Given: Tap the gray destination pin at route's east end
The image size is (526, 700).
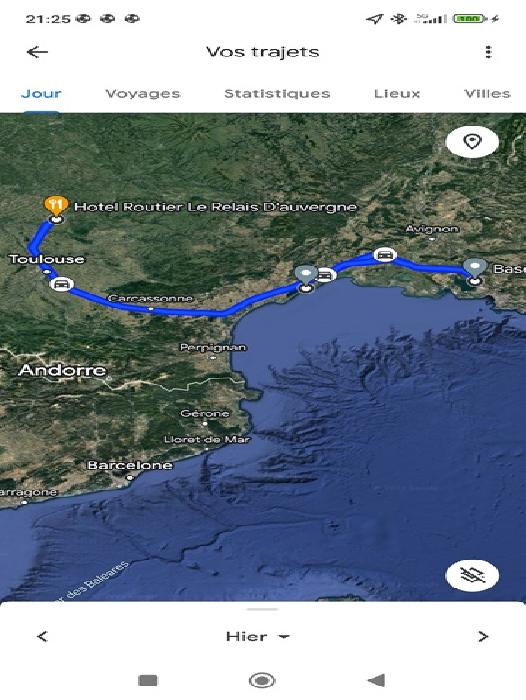Looking at the screenshot, I should [x=475, y=268].
